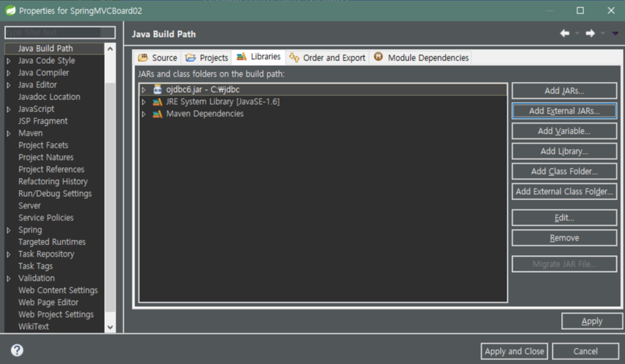Screen dimensions: 625x364
Task: Expand the JavaScript category
Action: click(8, 109)
